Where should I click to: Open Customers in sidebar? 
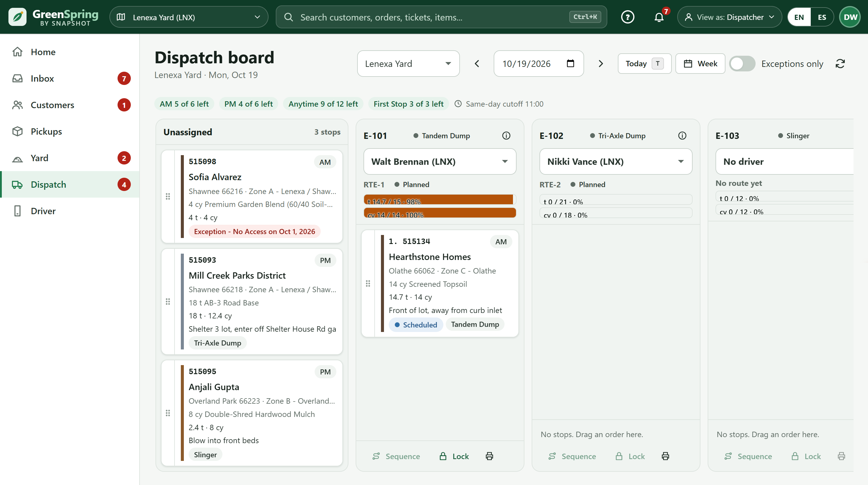click(x=70, y=105)
